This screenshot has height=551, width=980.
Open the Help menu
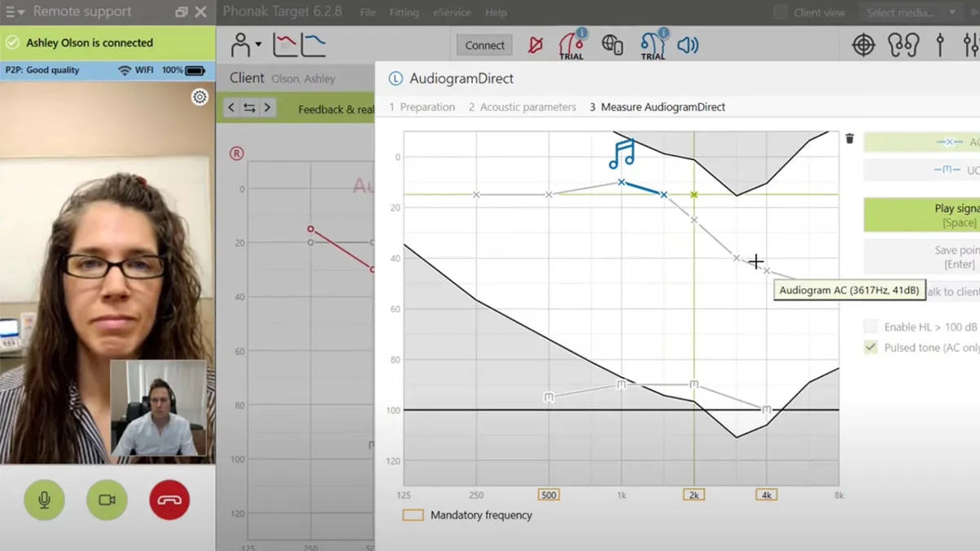[496, 12]
